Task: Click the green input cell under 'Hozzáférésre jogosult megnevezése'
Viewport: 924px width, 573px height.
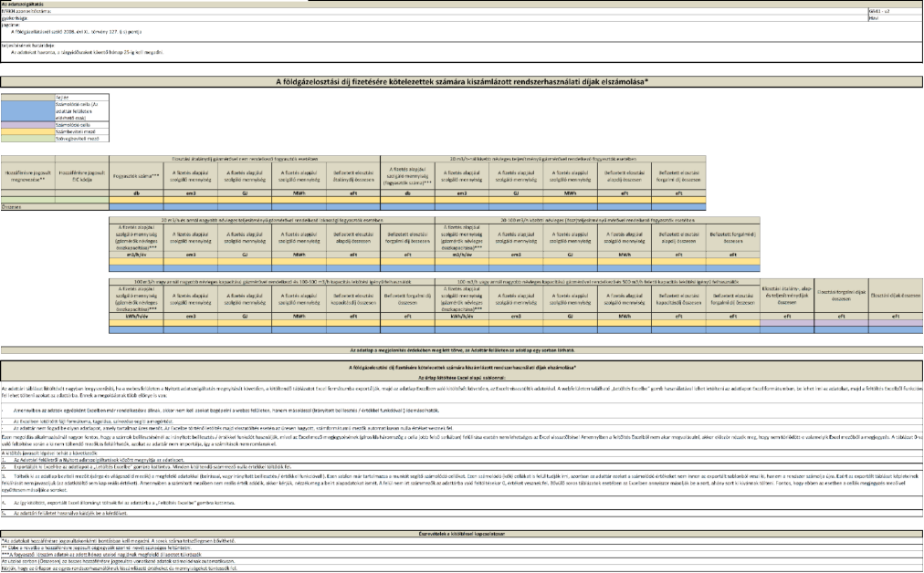Action: 27,200
